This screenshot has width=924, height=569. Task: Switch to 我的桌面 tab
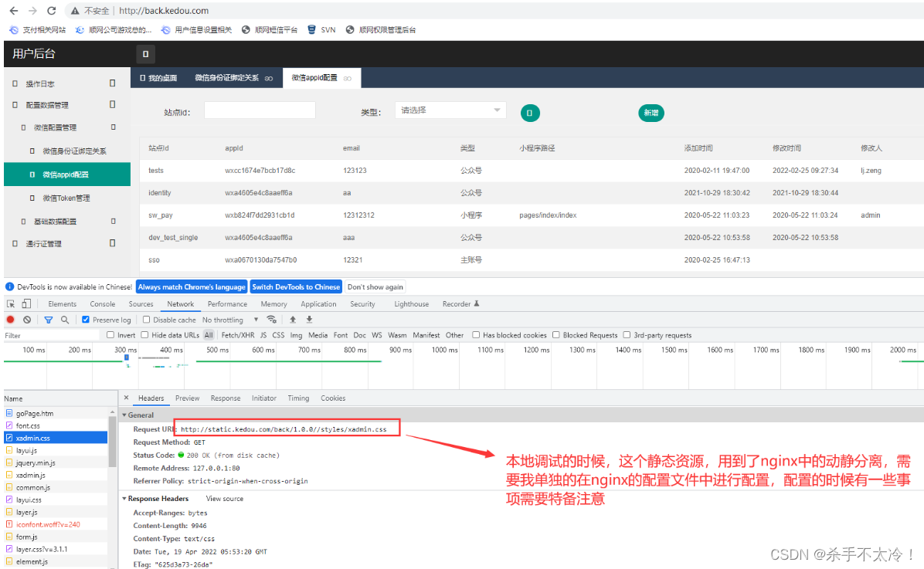pos(158,78)
